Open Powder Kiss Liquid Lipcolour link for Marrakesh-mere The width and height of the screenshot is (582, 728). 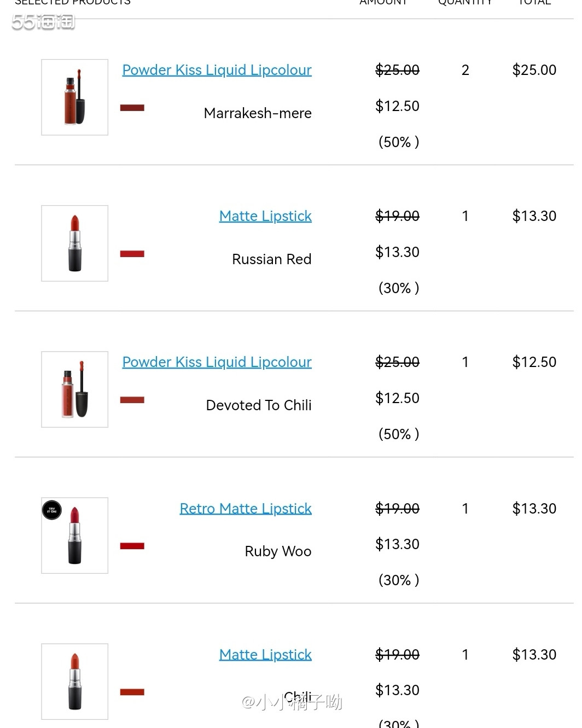217,70
